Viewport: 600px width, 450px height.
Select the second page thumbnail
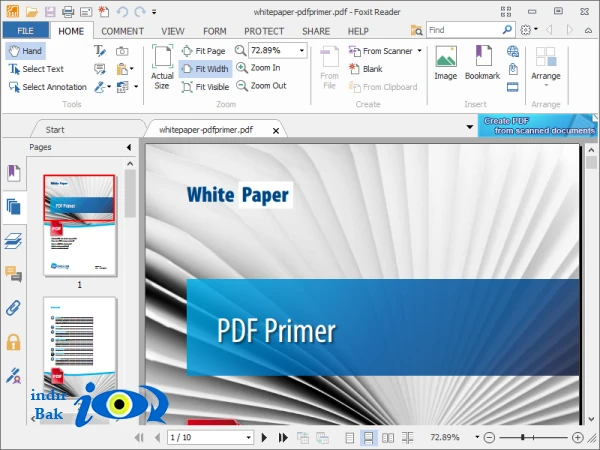coord(80,346)
